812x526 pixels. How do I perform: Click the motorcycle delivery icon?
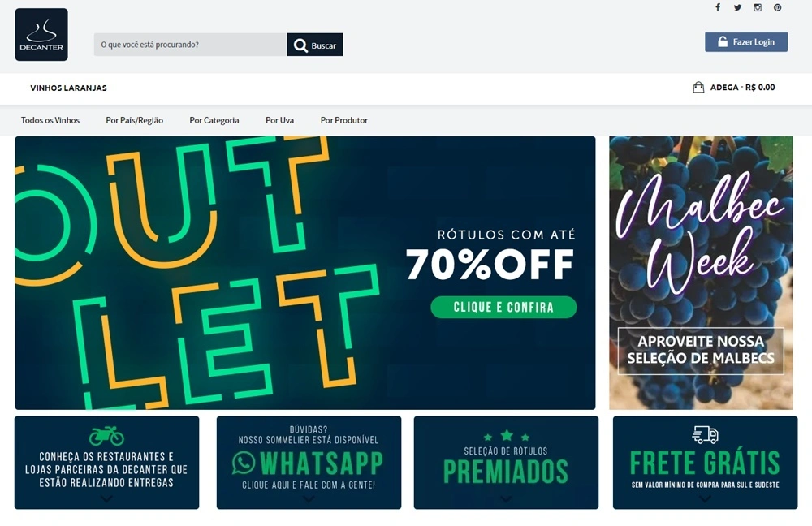coord(106,436)
